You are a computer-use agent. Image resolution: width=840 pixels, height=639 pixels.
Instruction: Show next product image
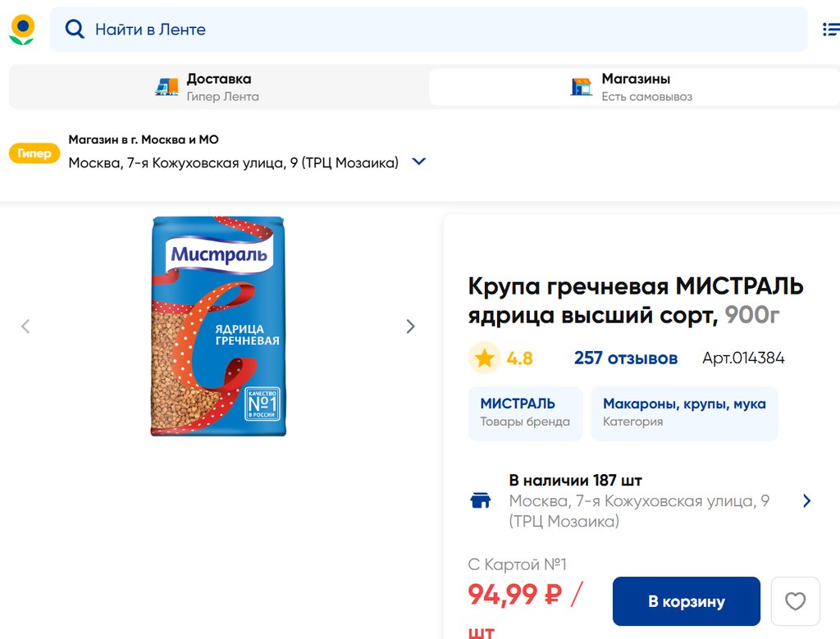point(410,326)
